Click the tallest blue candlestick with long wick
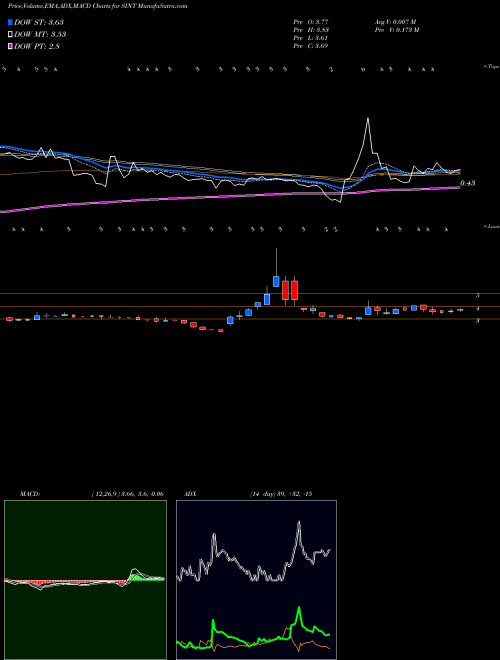 [277, 281]
